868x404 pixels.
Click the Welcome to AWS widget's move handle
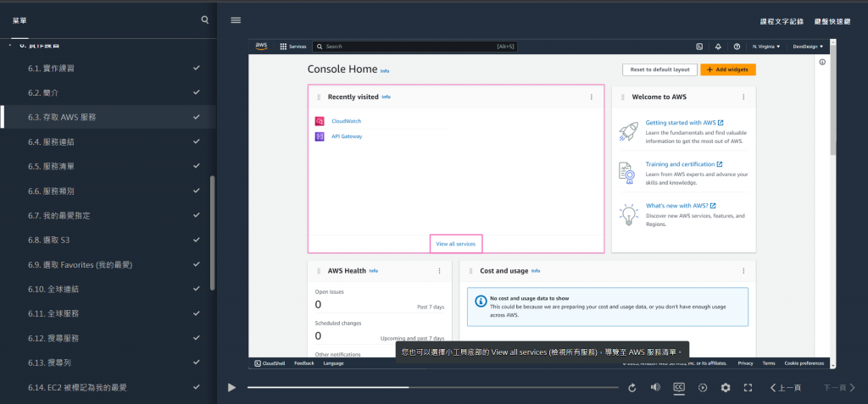pyautogui.click(x=623, y=97)
